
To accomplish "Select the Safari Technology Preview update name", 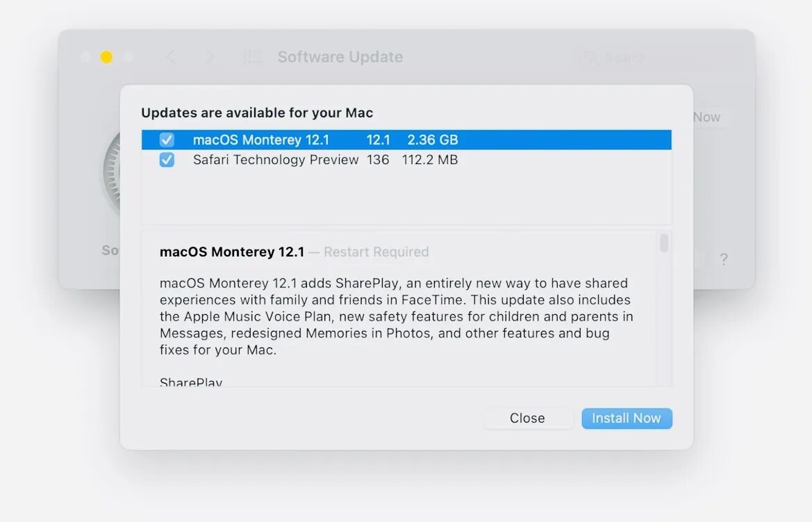I will pos(276,160).
